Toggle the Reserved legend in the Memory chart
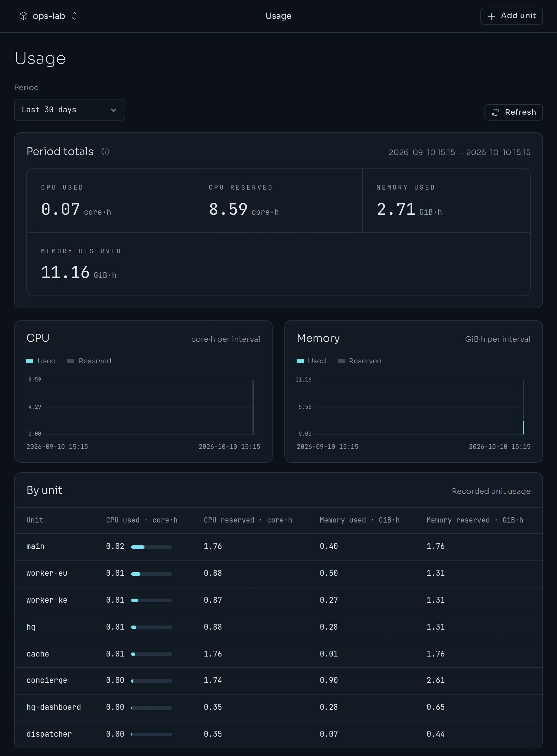Viewport: 557px width, 756px height. (360, 361)
